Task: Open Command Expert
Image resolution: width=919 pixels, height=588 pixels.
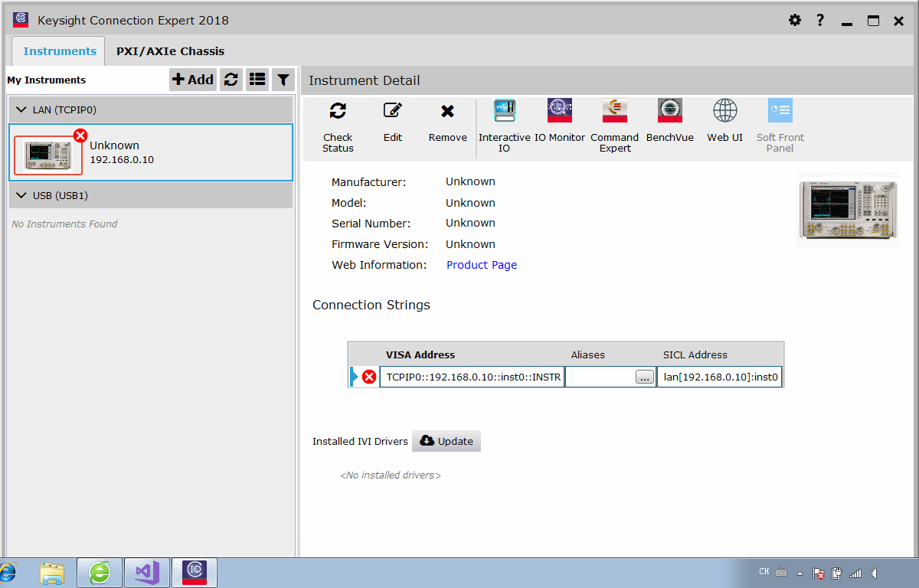Action: (x=615, y=110)
